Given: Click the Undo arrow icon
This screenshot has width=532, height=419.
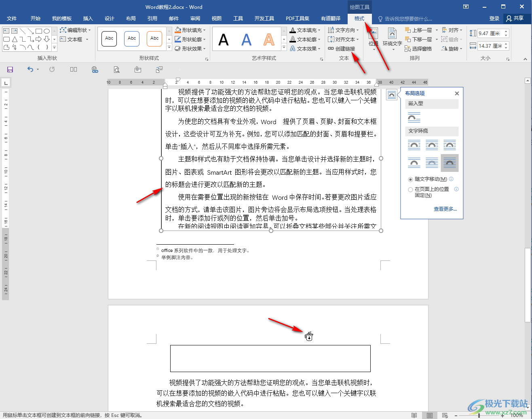Looking at the screenshot, I should click(x=30, y=70).
